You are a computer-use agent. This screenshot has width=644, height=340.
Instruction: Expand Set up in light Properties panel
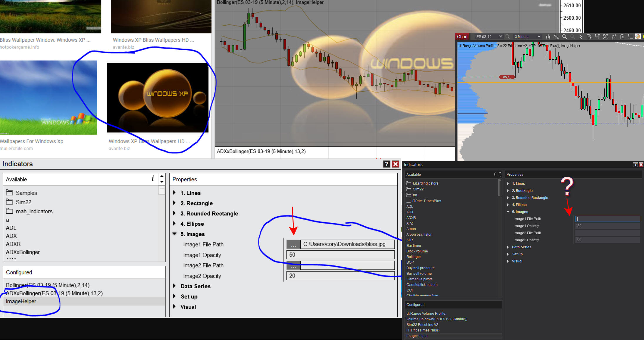coord(174,296)
